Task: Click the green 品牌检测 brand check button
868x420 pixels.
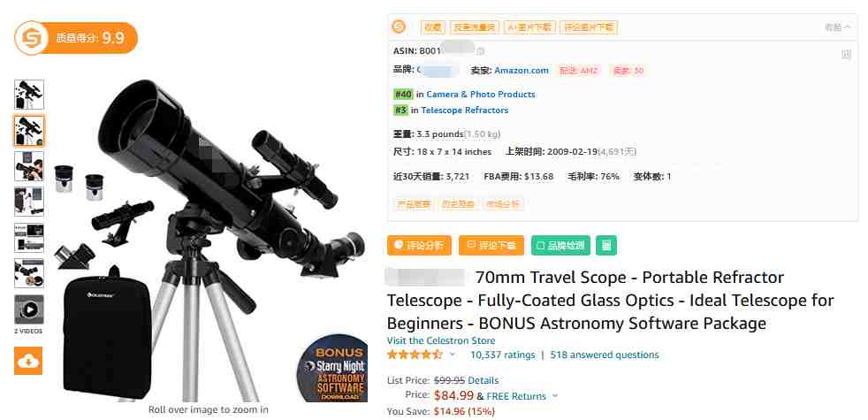Action: [x=560, y=246]
